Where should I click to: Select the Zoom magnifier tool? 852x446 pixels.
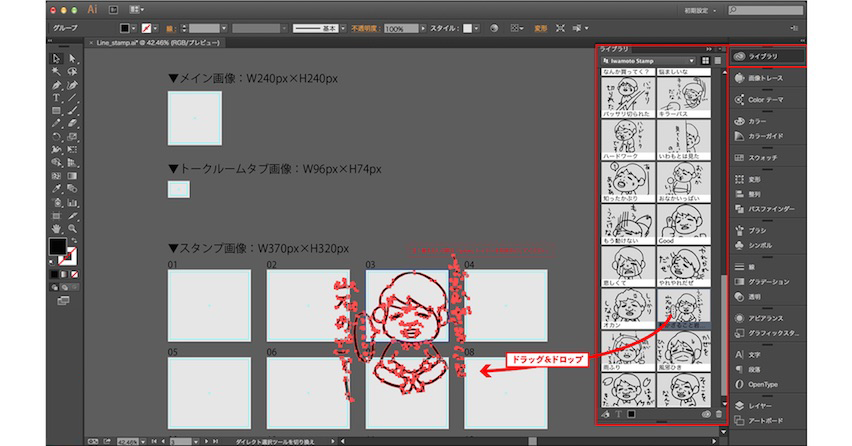(x=72, y=229)
